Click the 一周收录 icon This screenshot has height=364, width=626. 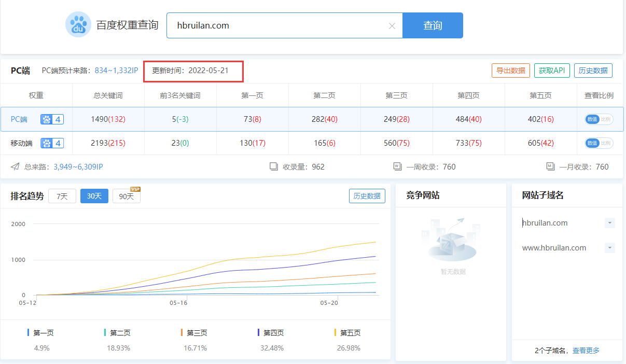click(x=398, y=167)
